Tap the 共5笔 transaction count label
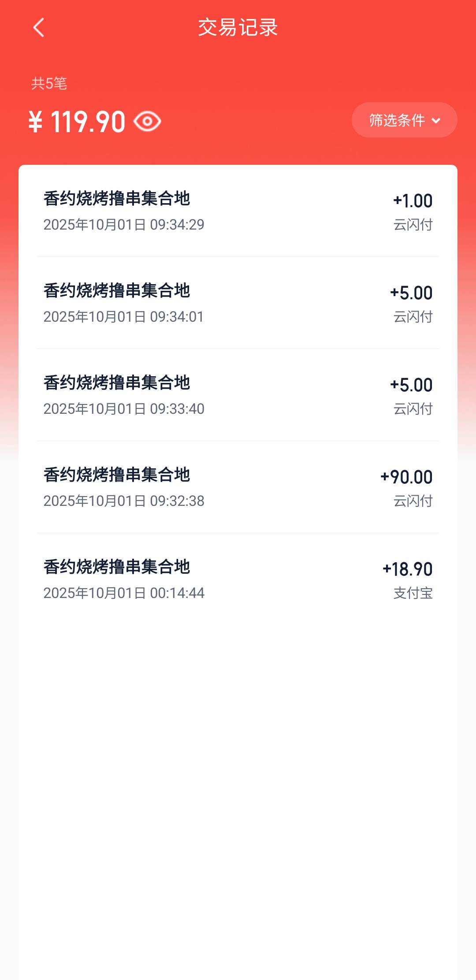The image size is (476, 980). click(x=49, y=83)
